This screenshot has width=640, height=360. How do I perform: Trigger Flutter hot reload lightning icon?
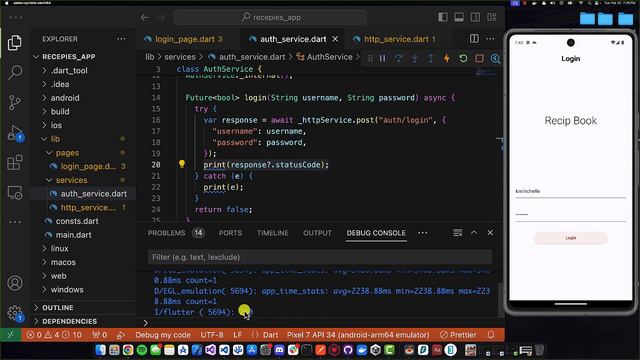447,58
